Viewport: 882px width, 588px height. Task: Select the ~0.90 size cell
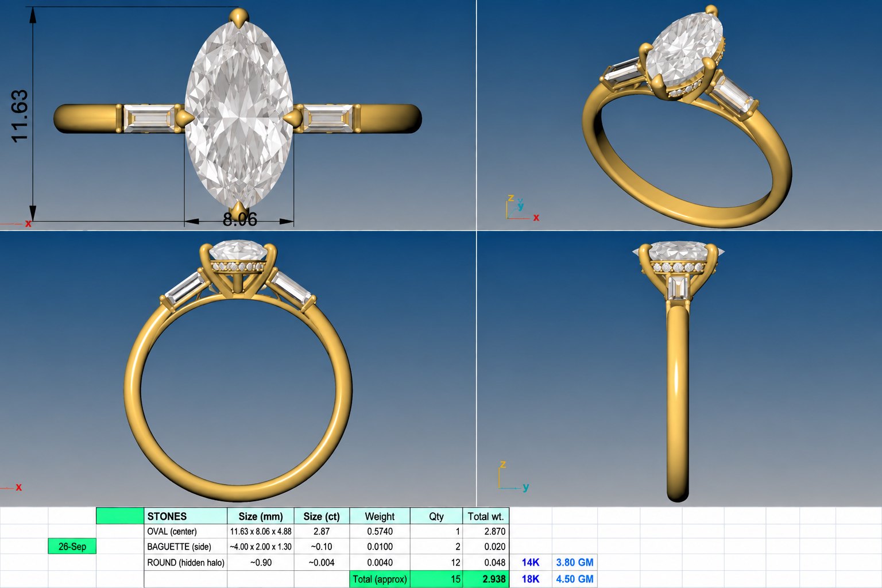261,563
